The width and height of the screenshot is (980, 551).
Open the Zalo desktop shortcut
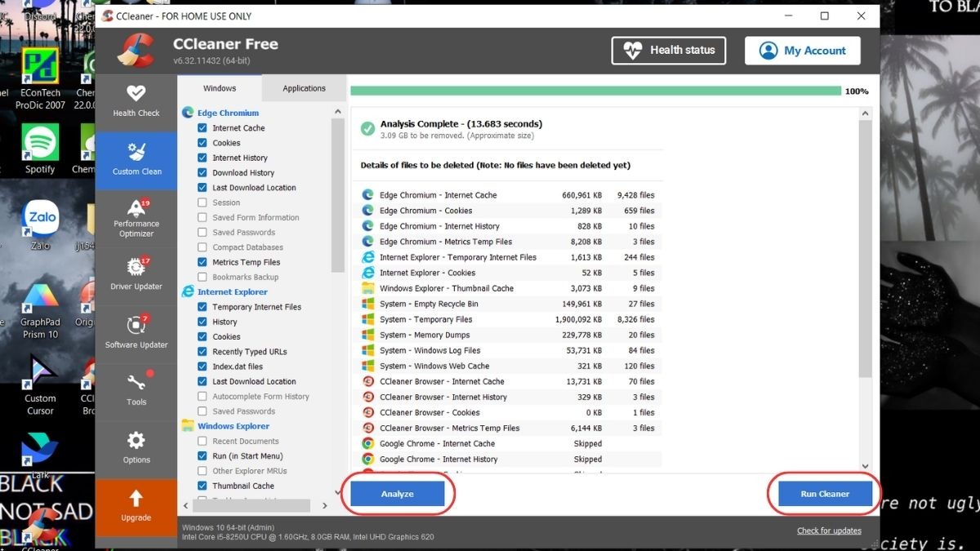[x=40, y=224]
